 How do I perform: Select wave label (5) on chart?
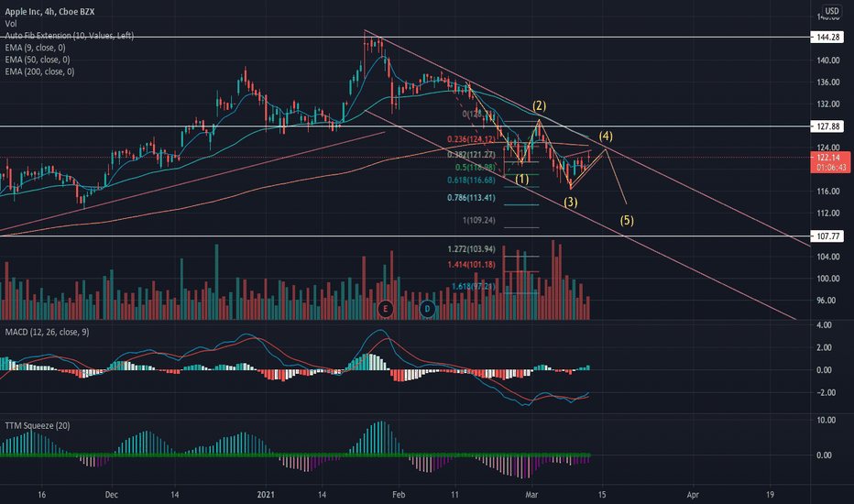(x=627, y=220)
